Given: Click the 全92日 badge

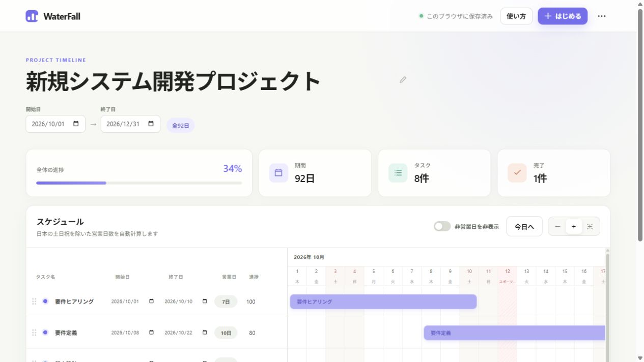Looking at the screenshot, I should point(181,125).
